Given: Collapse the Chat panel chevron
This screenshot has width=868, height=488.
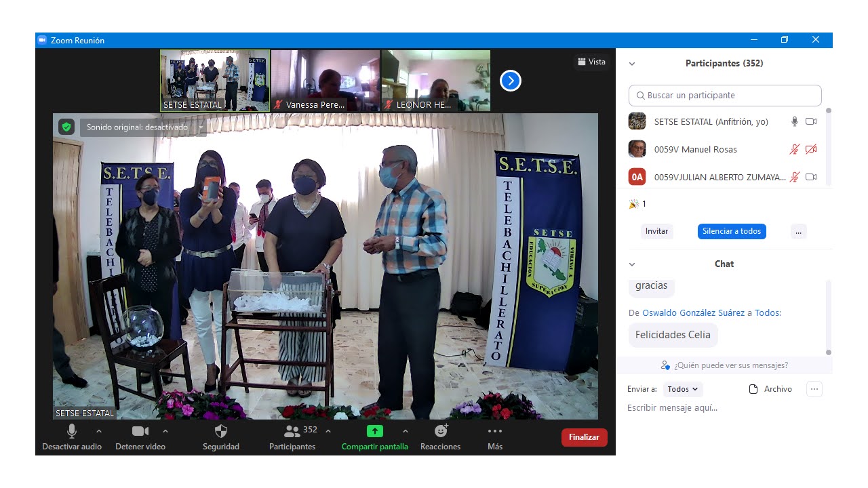Looking at the screenshot, I should (x=632, y=264).
